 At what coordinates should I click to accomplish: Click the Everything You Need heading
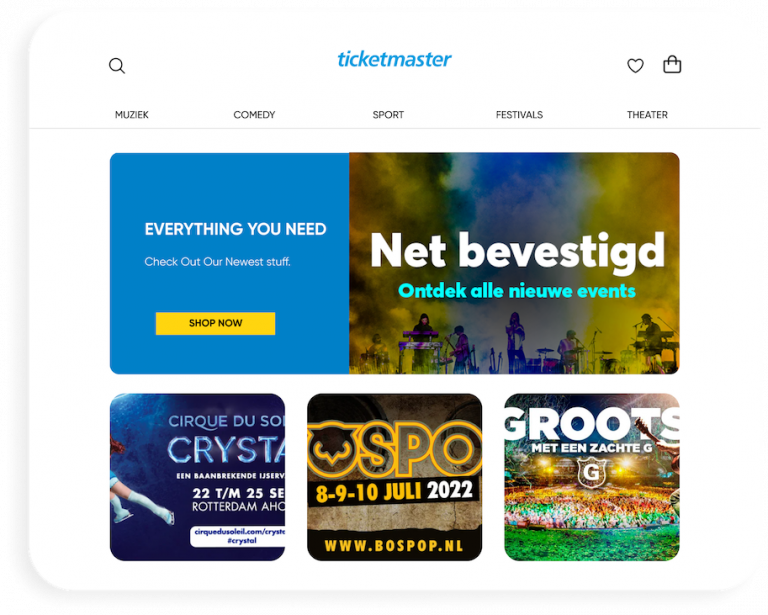[x=235, y=229]
